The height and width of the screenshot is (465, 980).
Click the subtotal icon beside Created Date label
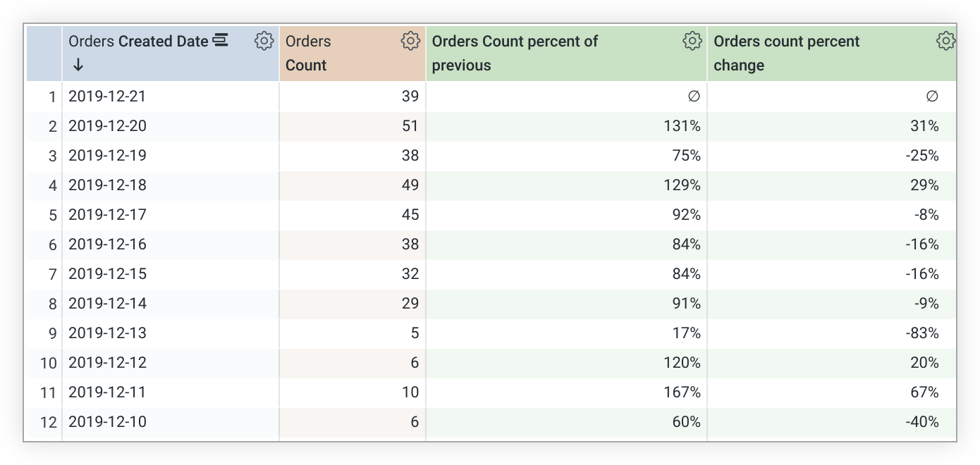221,40
